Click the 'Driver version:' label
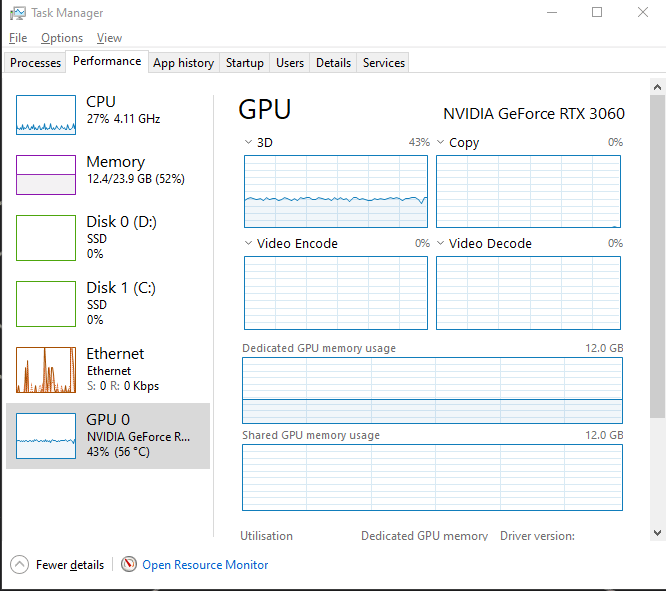The height and width of the screenshot is (591, 666). point(537,536)
